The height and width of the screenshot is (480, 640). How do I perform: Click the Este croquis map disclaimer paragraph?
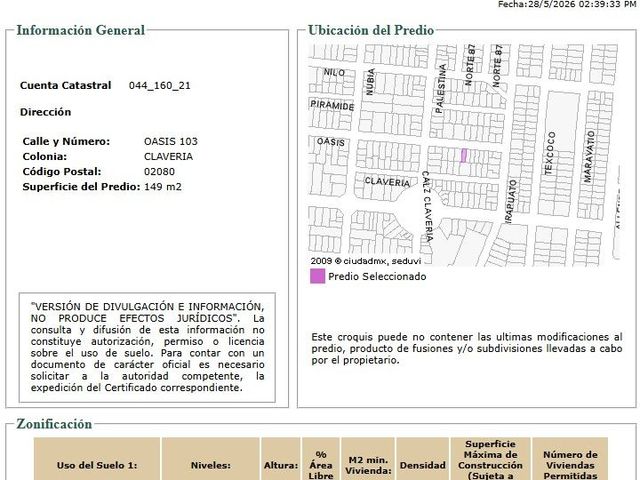point(467,349)
